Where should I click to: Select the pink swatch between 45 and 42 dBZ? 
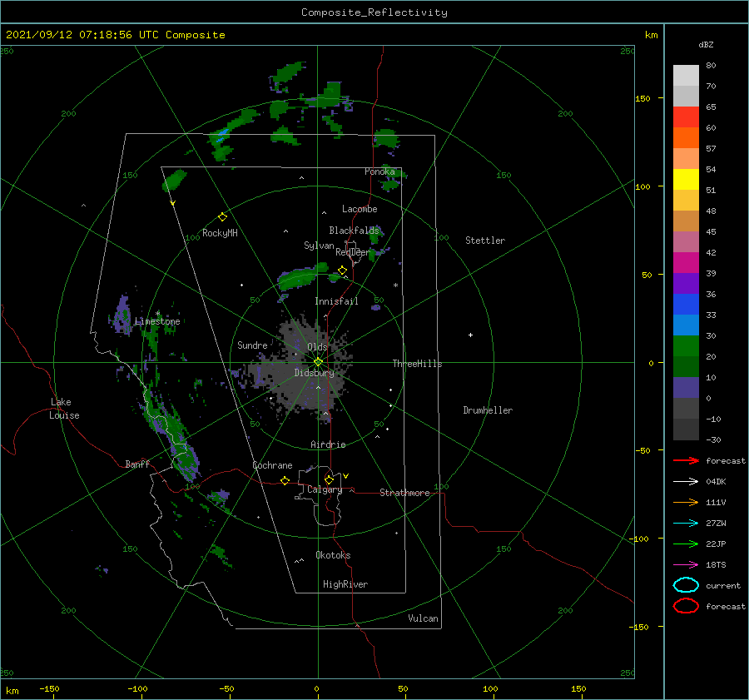tap(686, 241)
